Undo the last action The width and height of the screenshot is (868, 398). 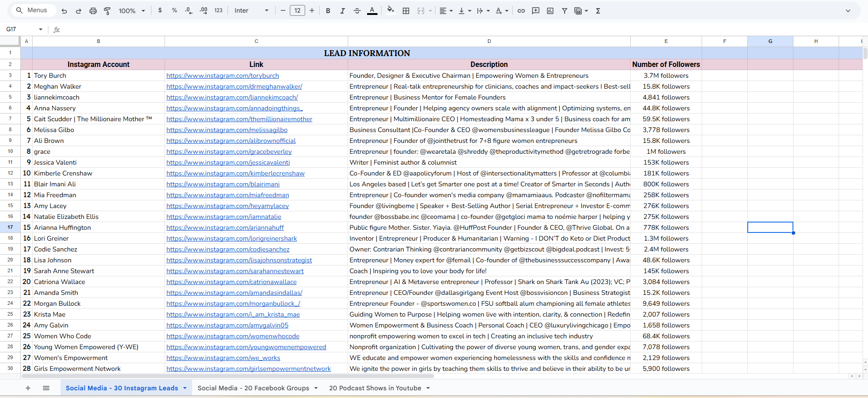pyautogui.click(x=64, y=11)
